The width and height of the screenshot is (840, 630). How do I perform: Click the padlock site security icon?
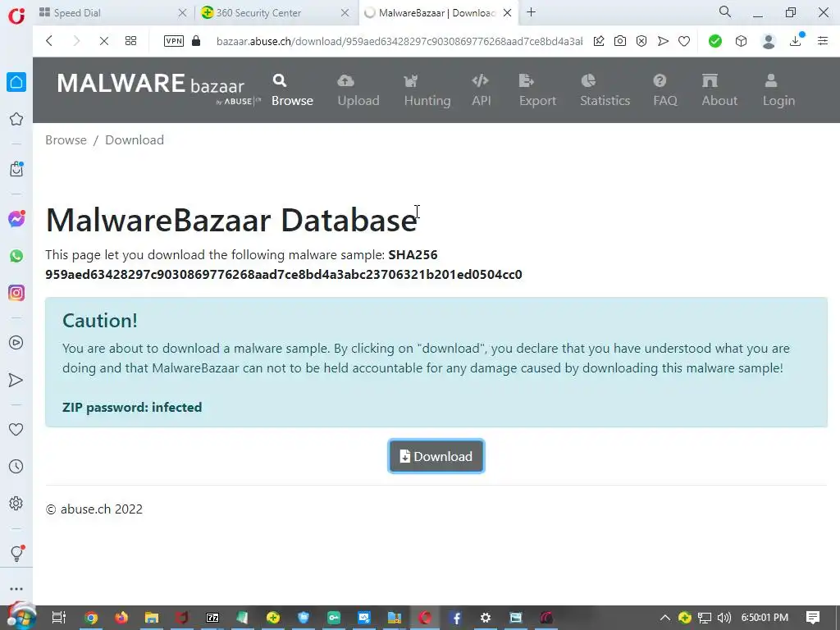pos(196,41)
